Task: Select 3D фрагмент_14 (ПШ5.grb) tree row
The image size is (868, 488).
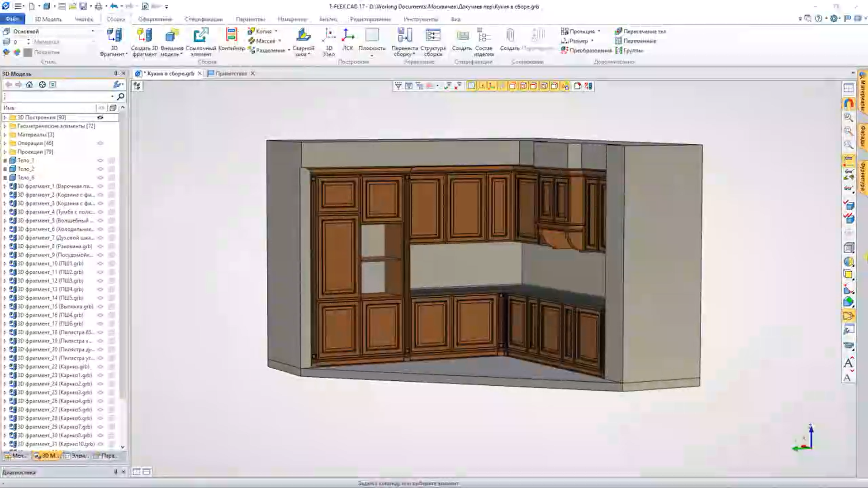Action: [61, 298]
